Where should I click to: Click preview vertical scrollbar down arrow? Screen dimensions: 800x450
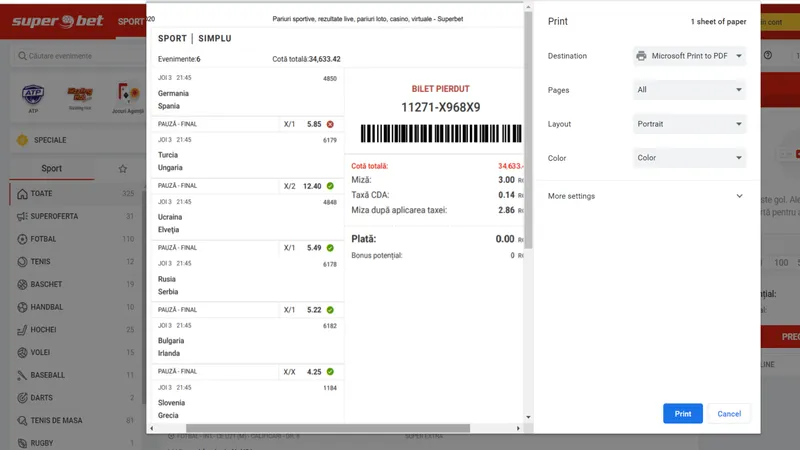[528, 417]
